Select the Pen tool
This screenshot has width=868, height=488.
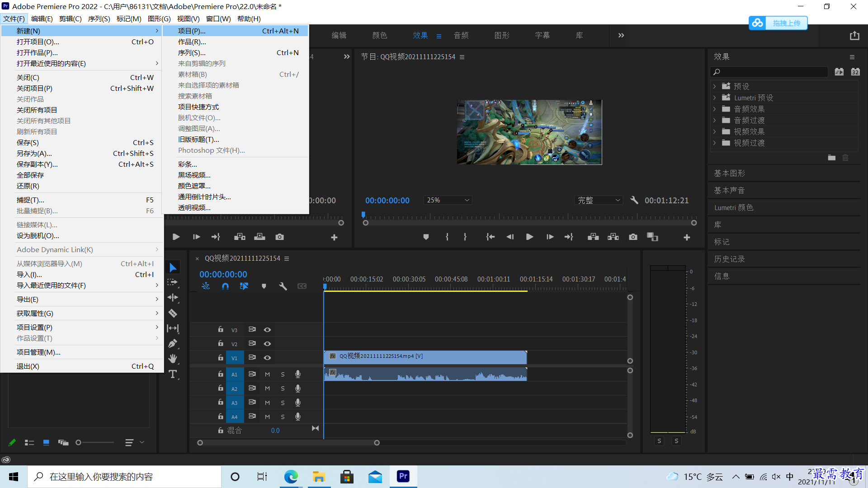[x=173, y=343]
